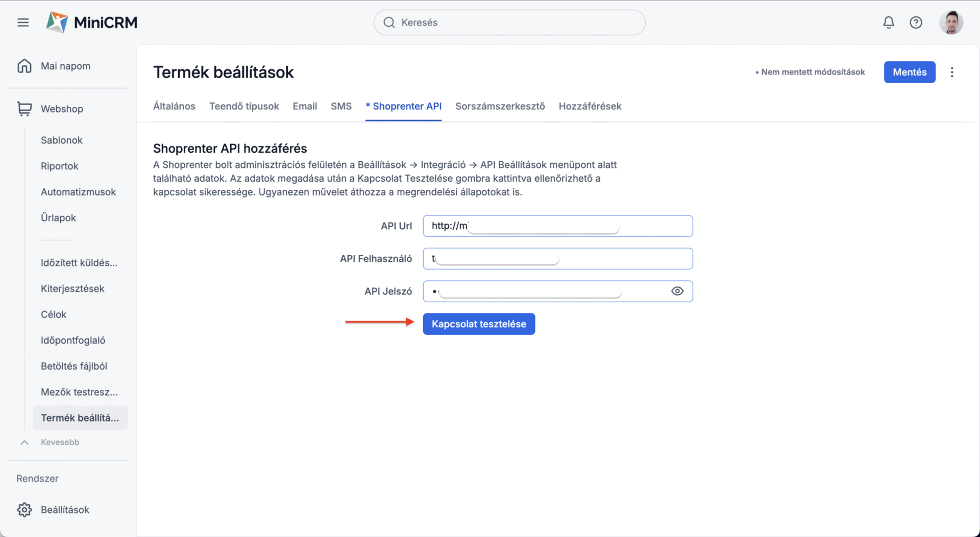Click the search magnifier icon

389,22
